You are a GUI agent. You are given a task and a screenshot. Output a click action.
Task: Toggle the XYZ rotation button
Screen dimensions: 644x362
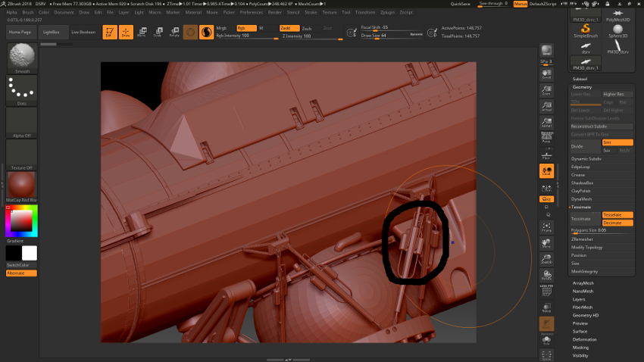547,199
